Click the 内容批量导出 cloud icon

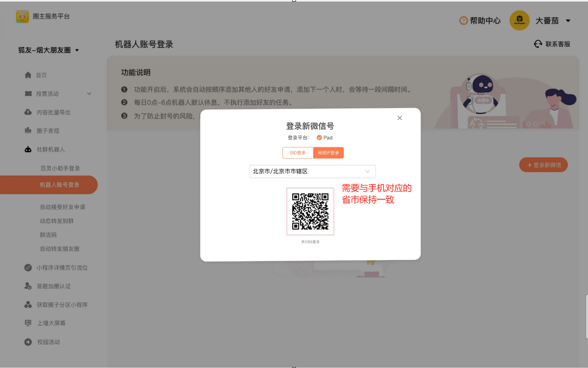tap(28, 112)
